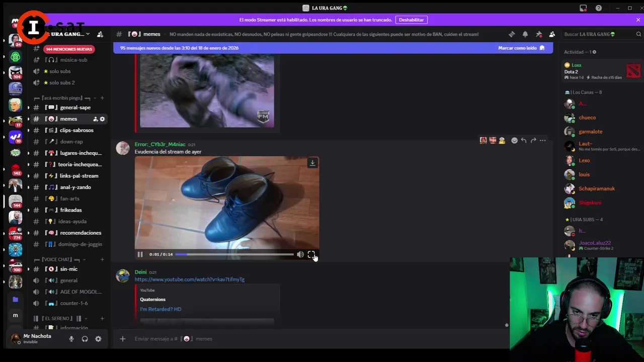Open the domingo-de-joggin channel
This screenshot has width=644, height=362.
coord(68,244)
